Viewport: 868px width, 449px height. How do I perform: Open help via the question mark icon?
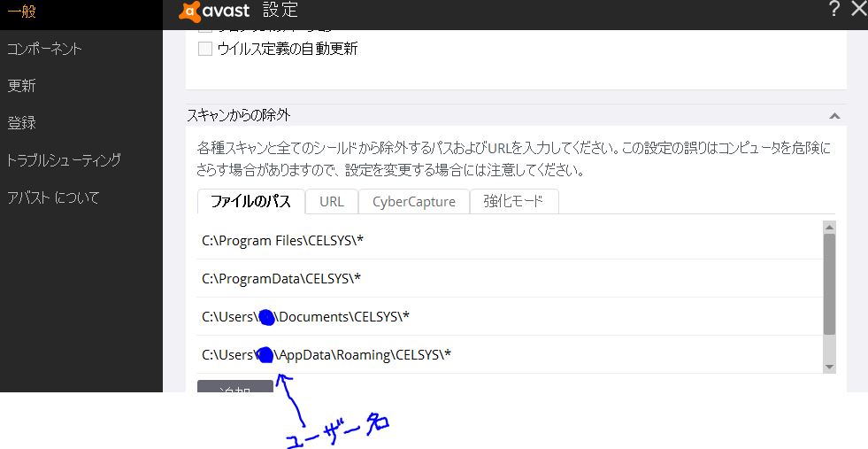point(834,9)
